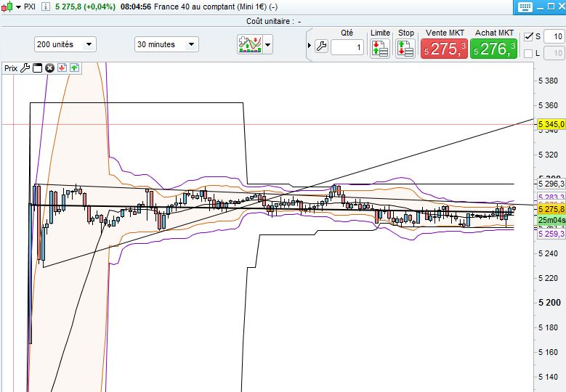Click 5 380 price scale label
The image size is (566, 392).
tap(548, 81)
